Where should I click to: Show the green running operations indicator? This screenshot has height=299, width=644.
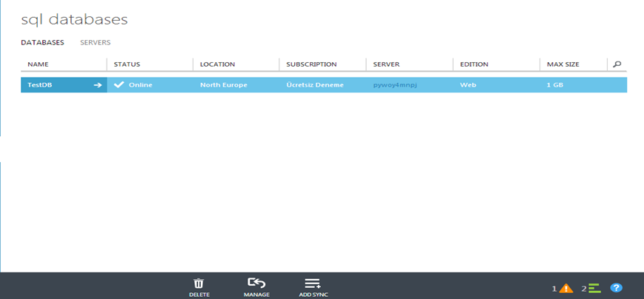click(594, 289)
